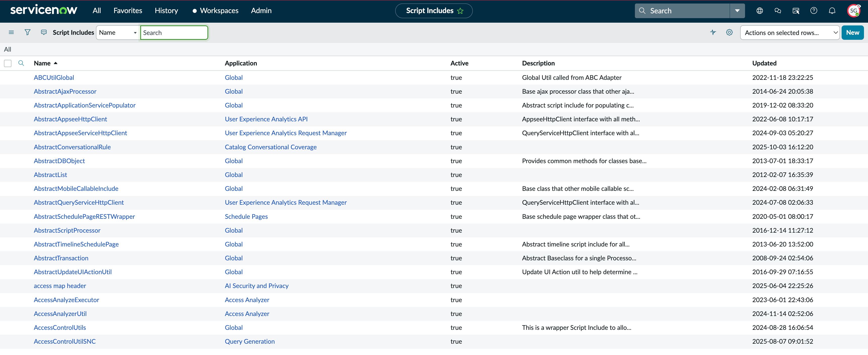Click User Experience Analytics API application link
The width and height of the screenshot is (868, 355).
pos(266,119)
